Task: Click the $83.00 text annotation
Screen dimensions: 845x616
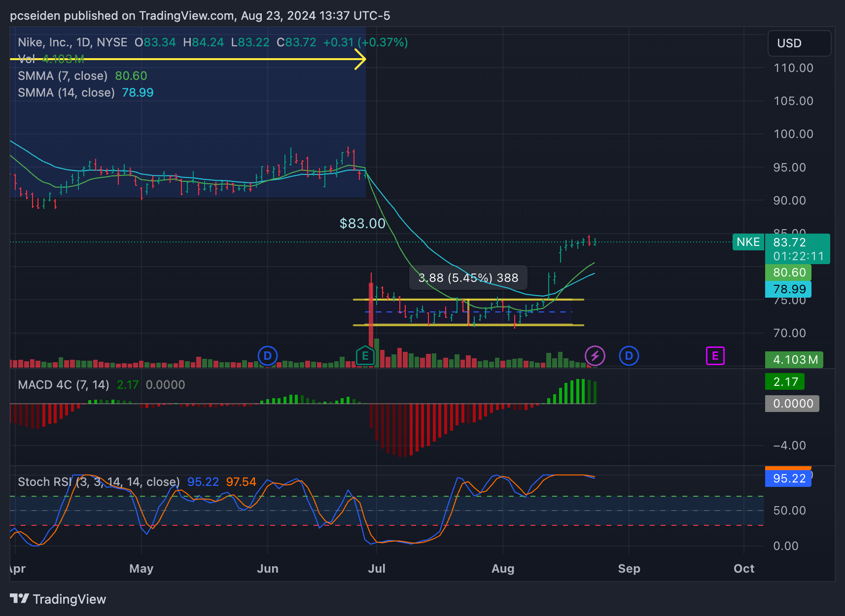Action: [x=363, y=224]
